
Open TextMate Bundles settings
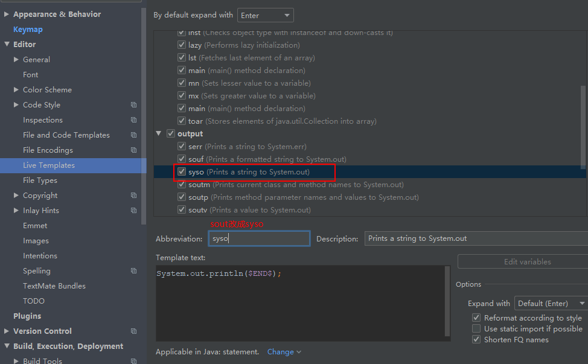54,286
